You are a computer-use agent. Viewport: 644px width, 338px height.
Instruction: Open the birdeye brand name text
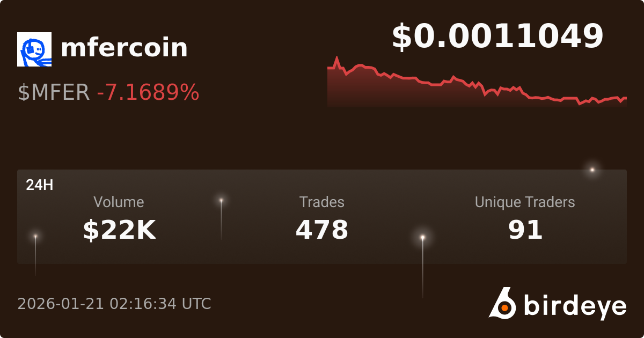pos(575,306)
